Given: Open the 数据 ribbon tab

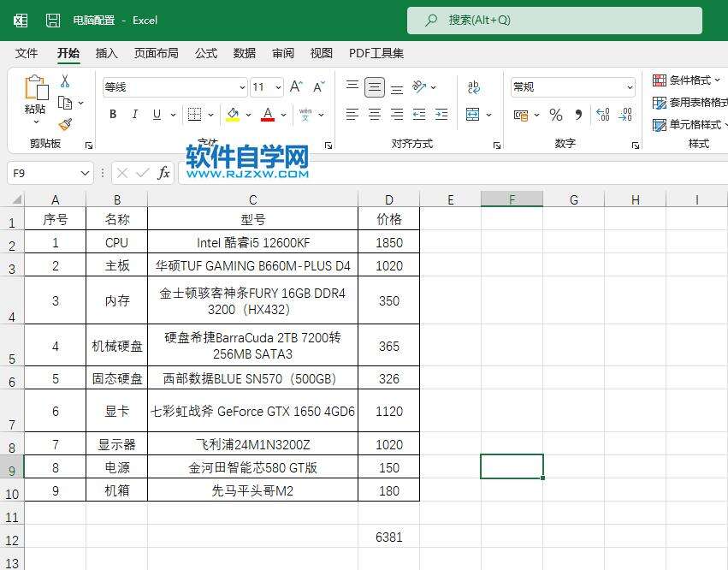Looking at the screenshot, I should click(x=244, y=53).
